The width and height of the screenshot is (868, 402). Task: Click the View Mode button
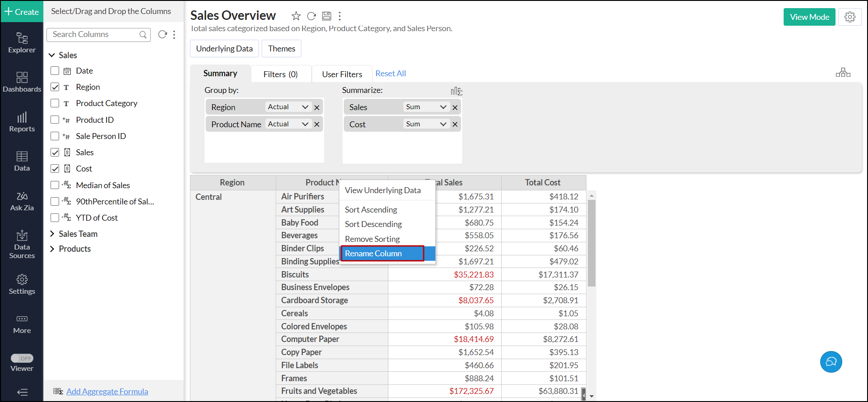pyautogui.click(x=809, y=17)
